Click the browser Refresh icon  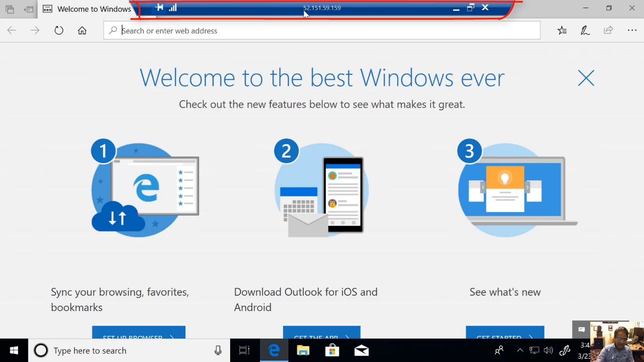point(59,31)
